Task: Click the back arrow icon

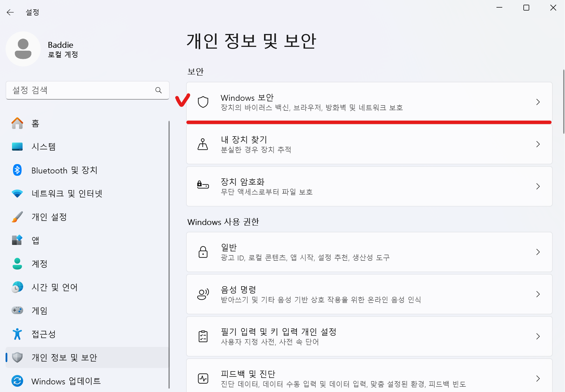Action: coord(10,12)
